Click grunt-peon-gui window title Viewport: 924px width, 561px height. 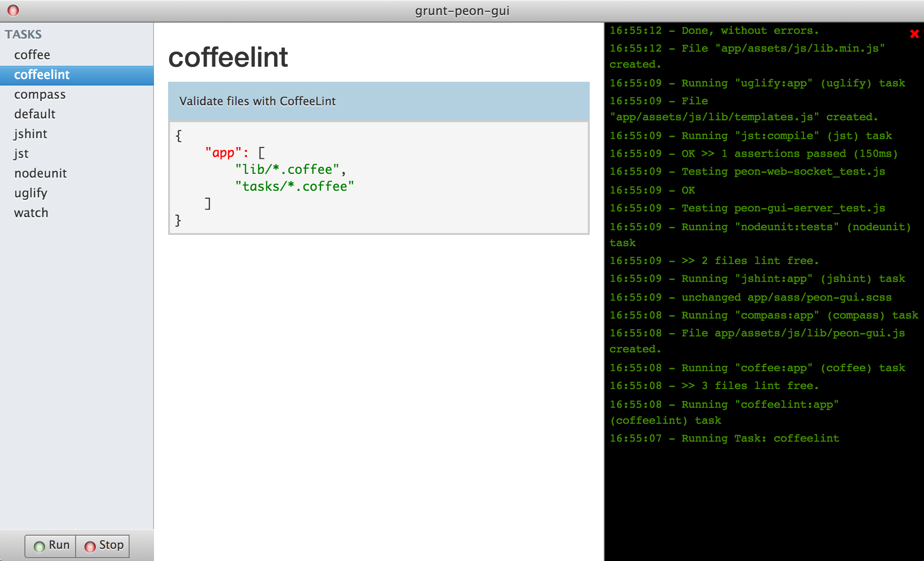(x=462, y=11)
